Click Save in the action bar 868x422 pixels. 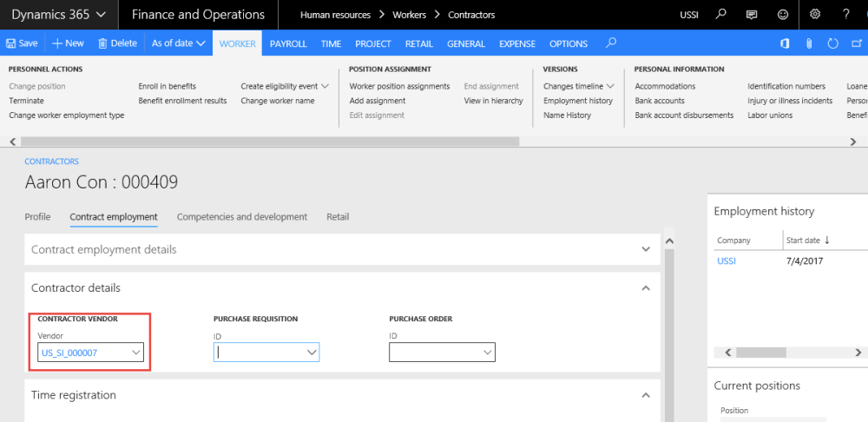(22, 43)
